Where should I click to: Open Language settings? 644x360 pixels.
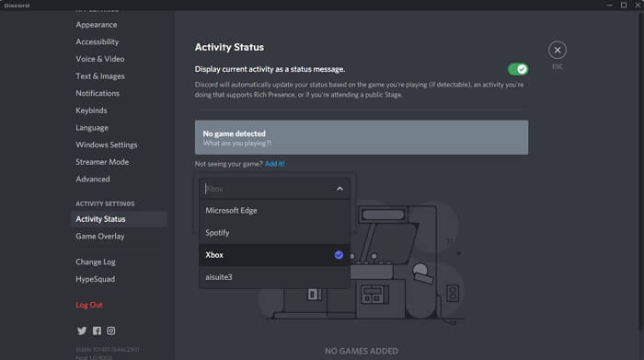[x=92, y=128]
